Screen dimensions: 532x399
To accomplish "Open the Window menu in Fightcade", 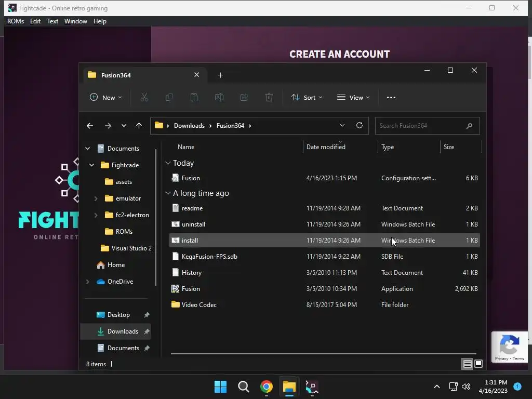I will tap(76, 21).
